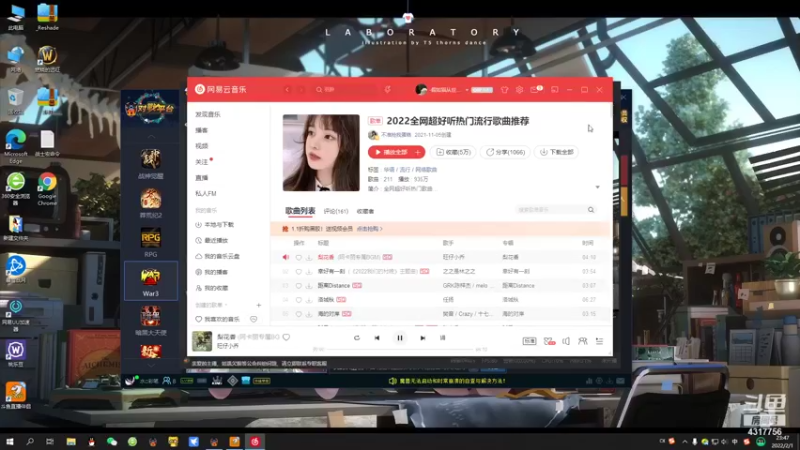800x450 pixels.
Task: Switch to the 评论(161) tab
Action: point(336,211)
